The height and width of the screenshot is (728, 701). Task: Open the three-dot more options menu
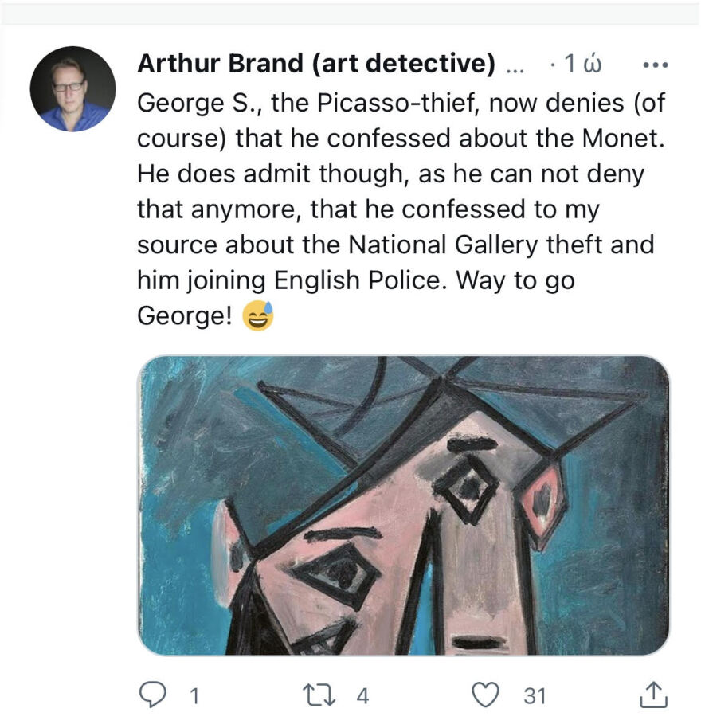pyautogui.click(x=654, y=65)
